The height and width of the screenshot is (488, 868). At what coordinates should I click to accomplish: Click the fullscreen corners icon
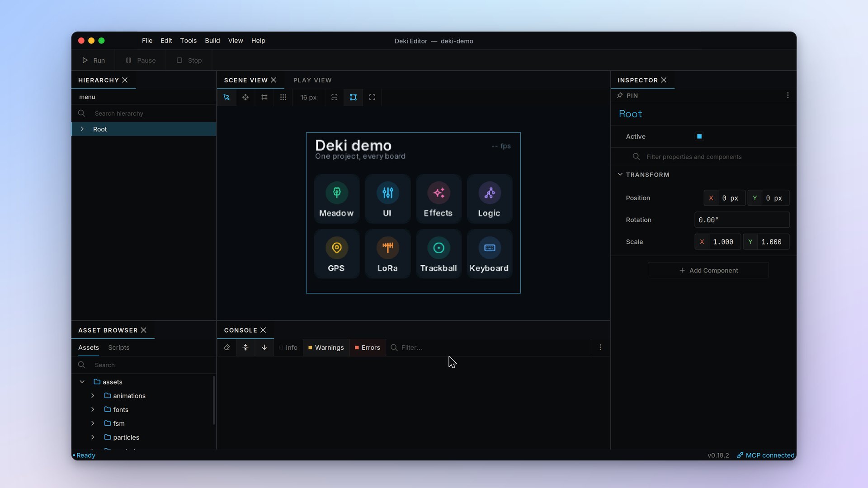point(372,97)
